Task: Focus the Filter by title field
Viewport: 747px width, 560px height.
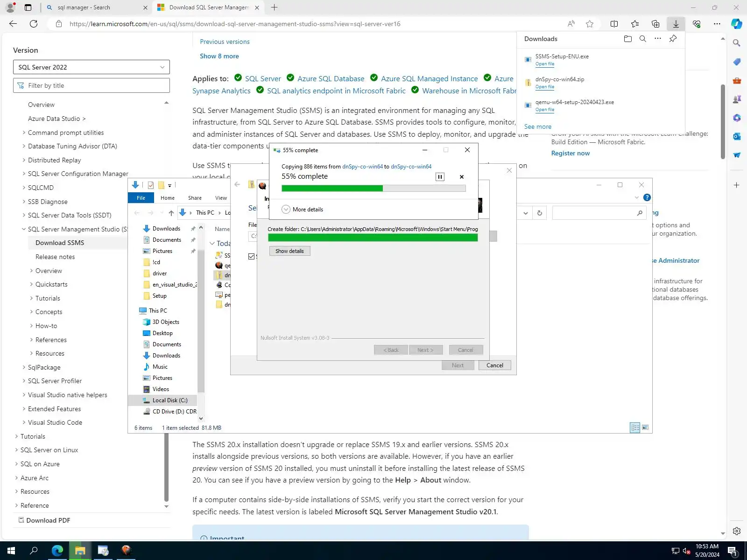Action: click(92, 85)
